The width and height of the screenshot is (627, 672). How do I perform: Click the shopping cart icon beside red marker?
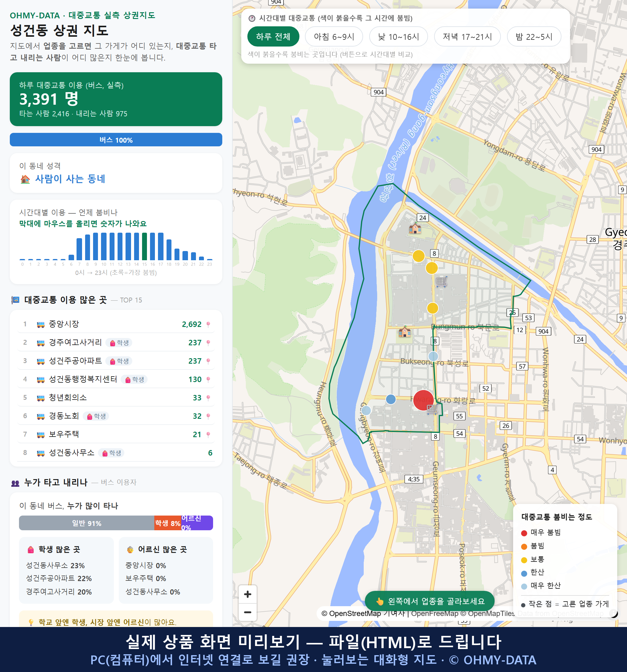tap(432, 410)
